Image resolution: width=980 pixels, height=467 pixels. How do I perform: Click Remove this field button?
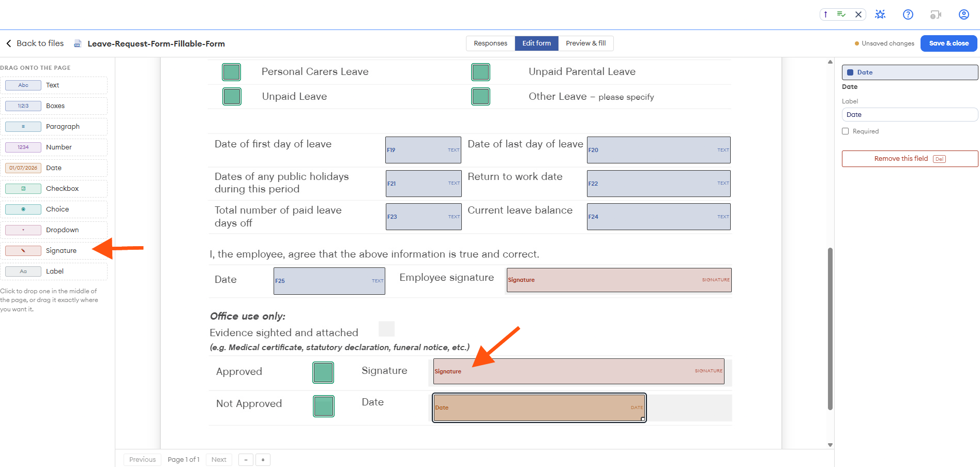click(910, 159)
